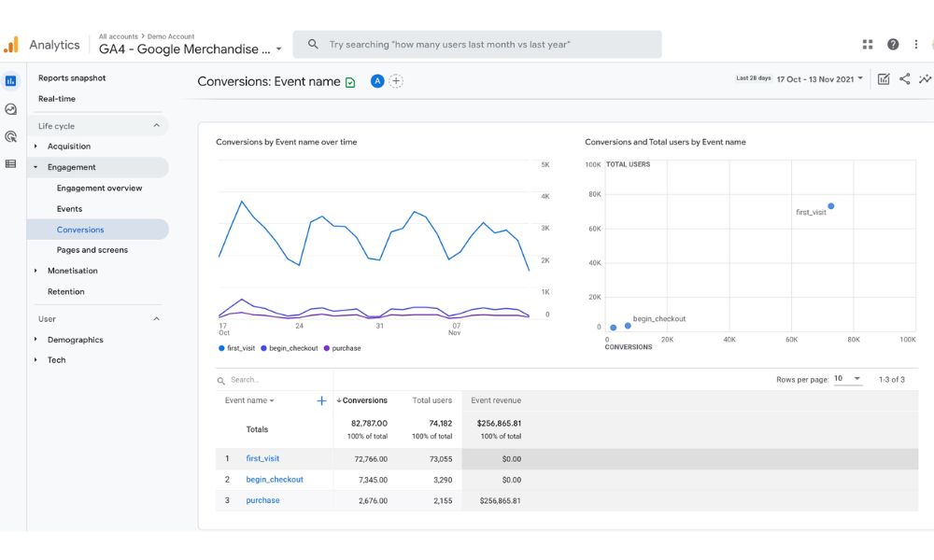Select the first_visit scatter plot point
The image size is (934, 560).
(x=831, y=206)
